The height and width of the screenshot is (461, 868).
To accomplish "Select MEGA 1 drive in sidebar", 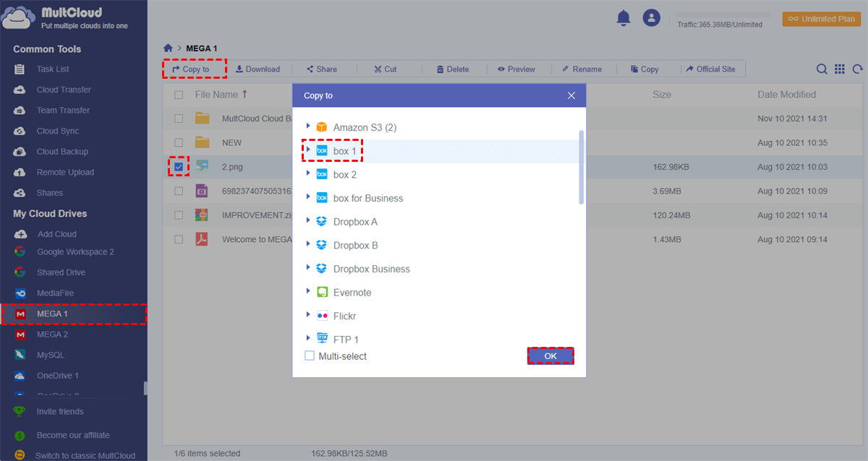I will click(73, 314).
